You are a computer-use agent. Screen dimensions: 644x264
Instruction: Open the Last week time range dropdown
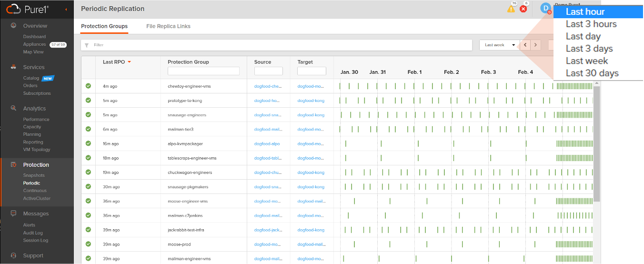tap(499, 45)
